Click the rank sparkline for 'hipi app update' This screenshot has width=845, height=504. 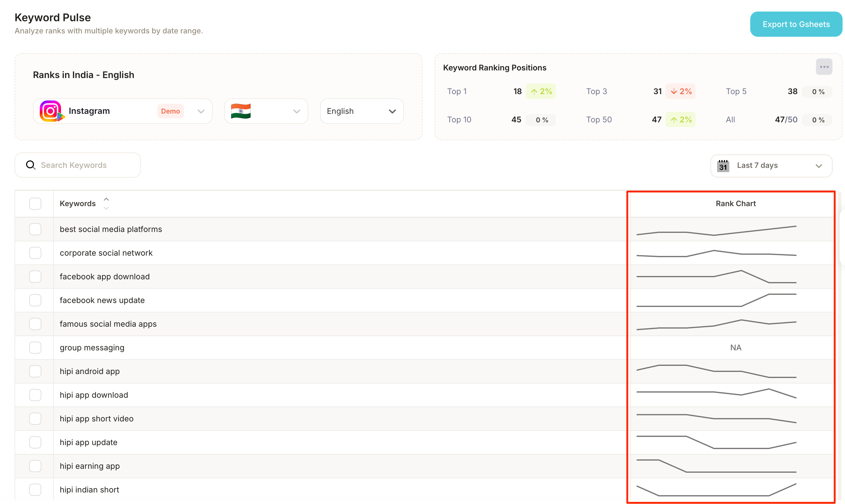716,442
